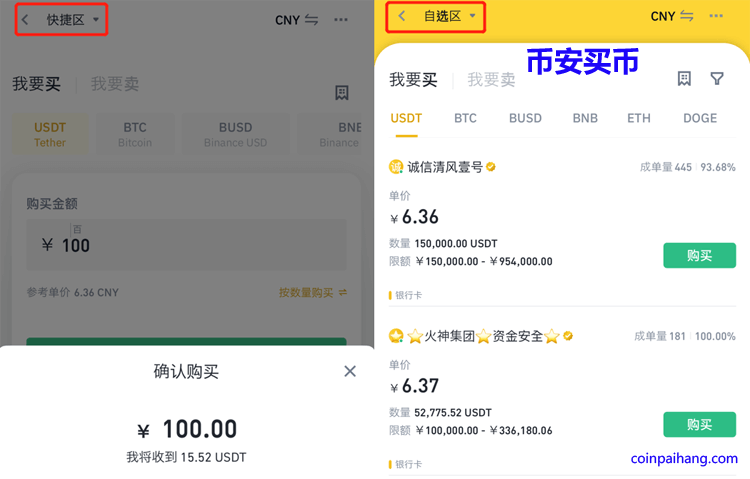
Task: Select the BNB coin tab
Action: 585,118
